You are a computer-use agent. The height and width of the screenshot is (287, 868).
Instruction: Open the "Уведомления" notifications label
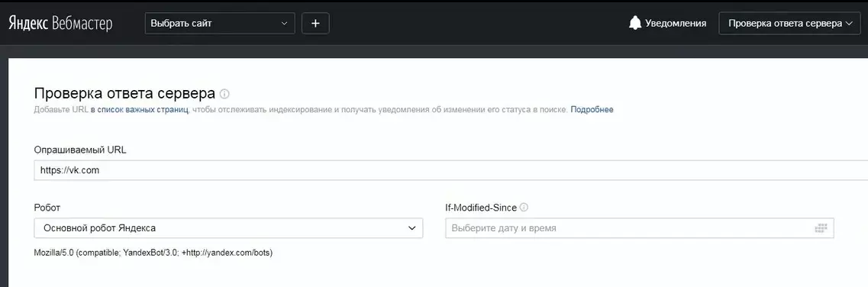pos(676,23)
